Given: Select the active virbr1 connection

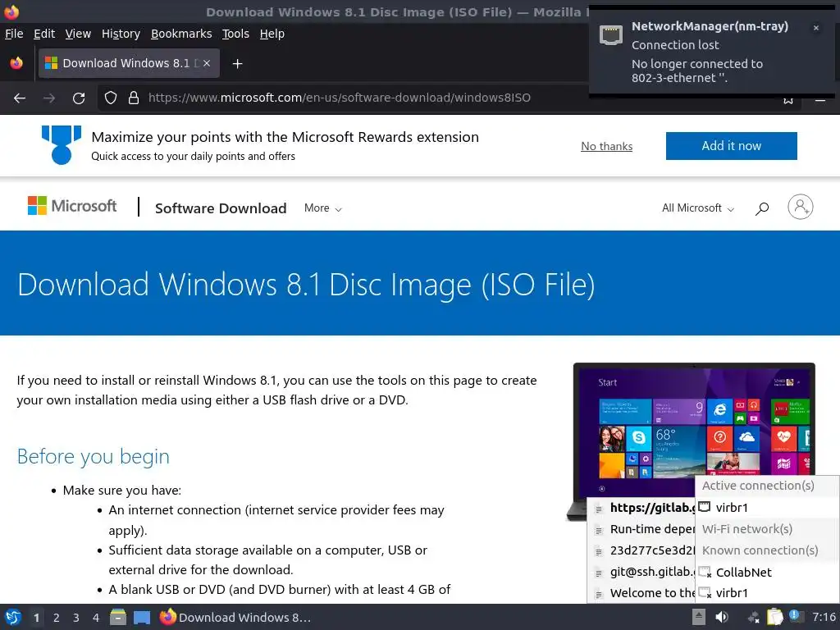Looking at the screenshot, I should pos(767,507).
